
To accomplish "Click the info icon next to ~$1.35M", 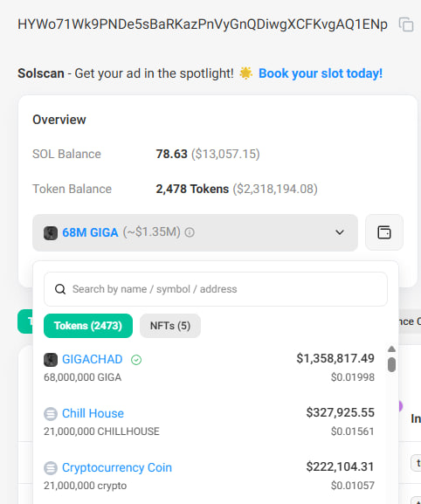I will 190,232.
